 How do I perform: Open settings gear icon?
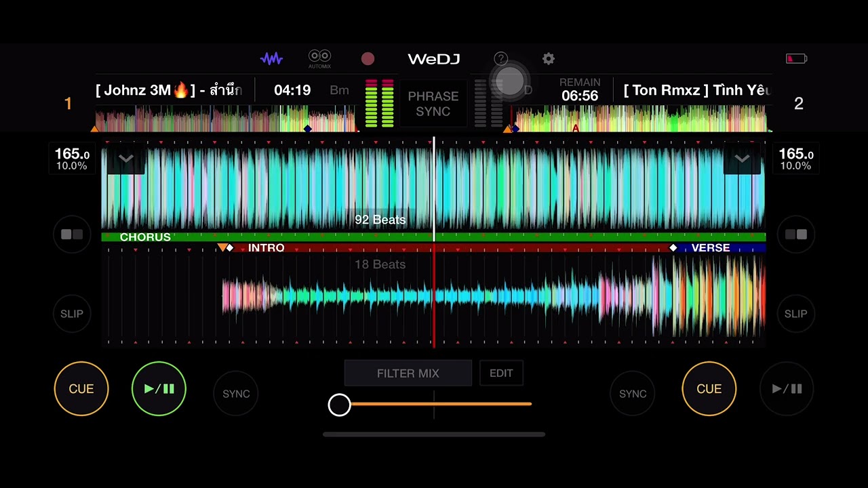(x=549, y=59)
